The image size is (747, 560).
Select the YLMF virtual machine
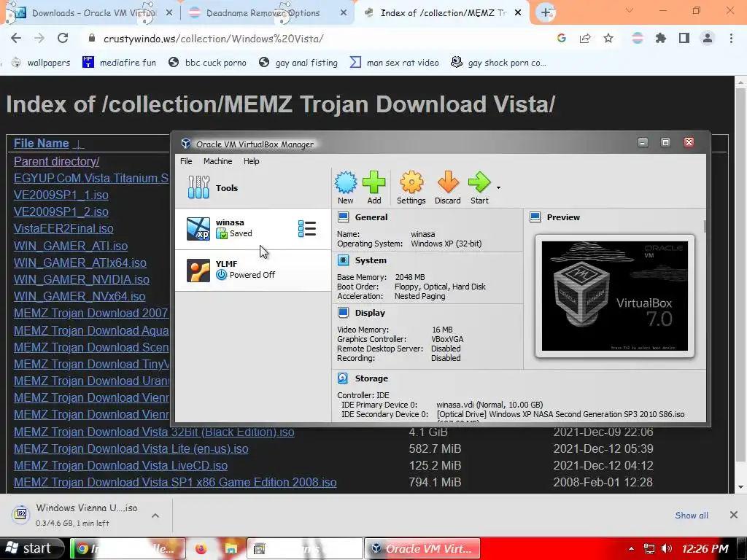(x=252, y=270)
